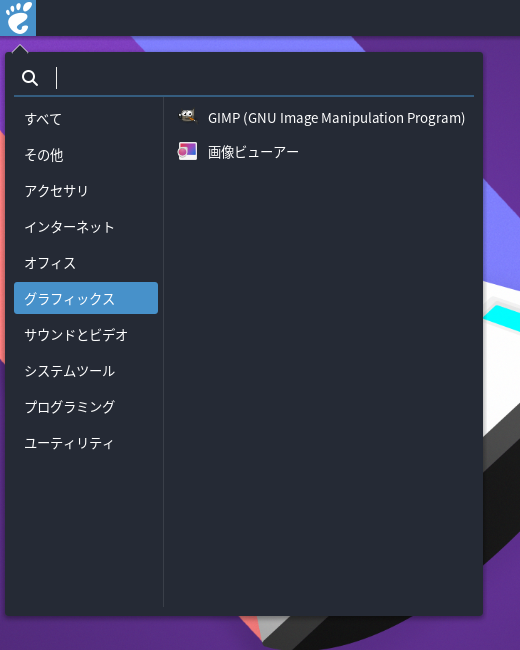
Task: Click the search magnifier icon
Action: pyautogui.click(x=30, y=78)
